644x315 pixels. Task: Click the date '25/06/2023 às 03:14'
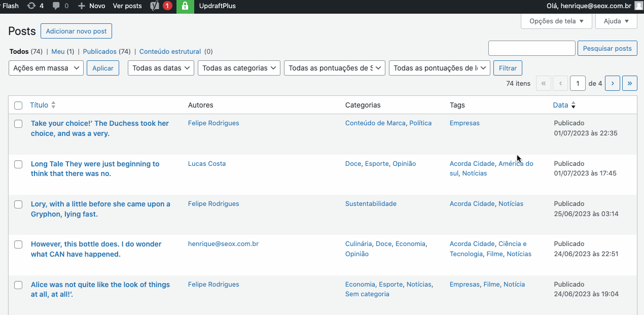(x=586, y=214)
